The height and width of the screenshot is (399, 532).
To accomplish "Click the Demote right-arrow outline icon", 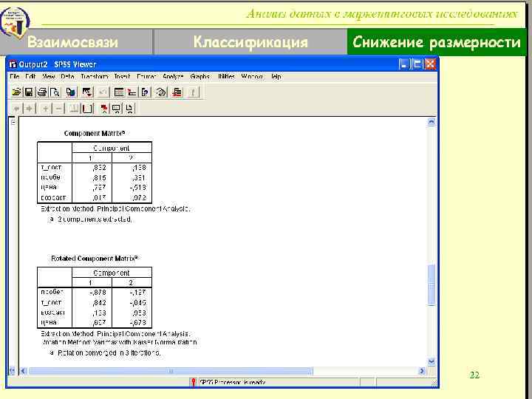I will point(29,109).
